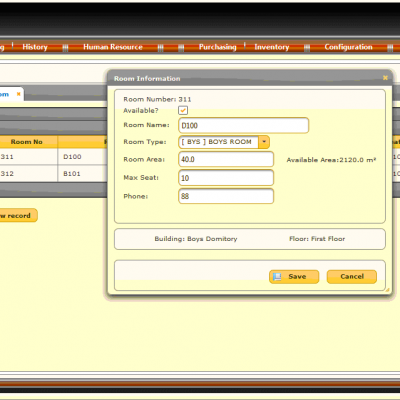Click the Building: Boys Domitory label
This screenshot has width=400, height=400.
click(196, 239)
